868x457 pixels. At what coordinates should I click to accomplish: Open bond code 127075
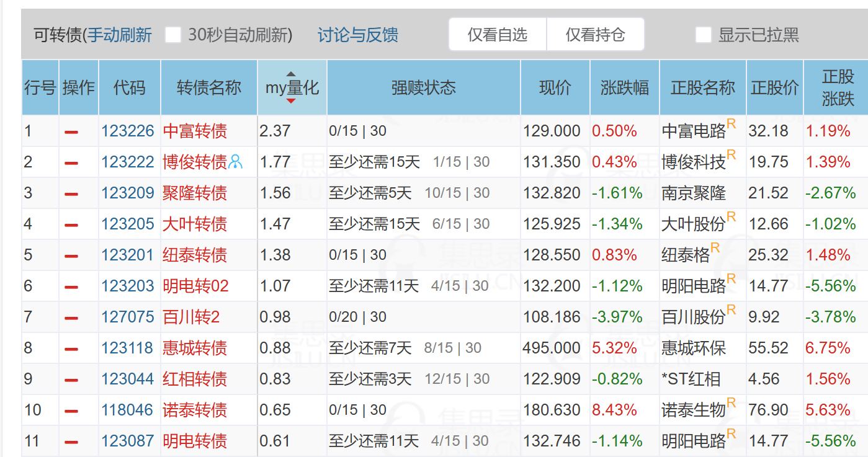[x=128, y=317]
